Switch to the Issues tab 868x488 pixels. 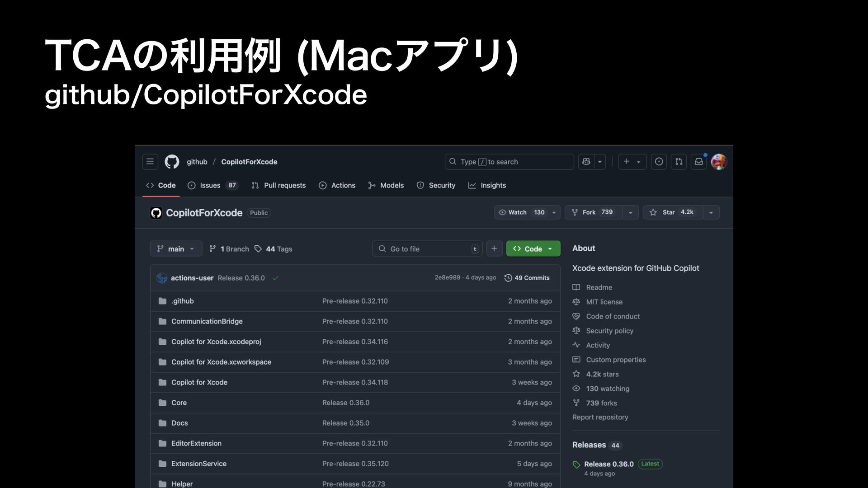pyautogui.click(x=211, y=185)
